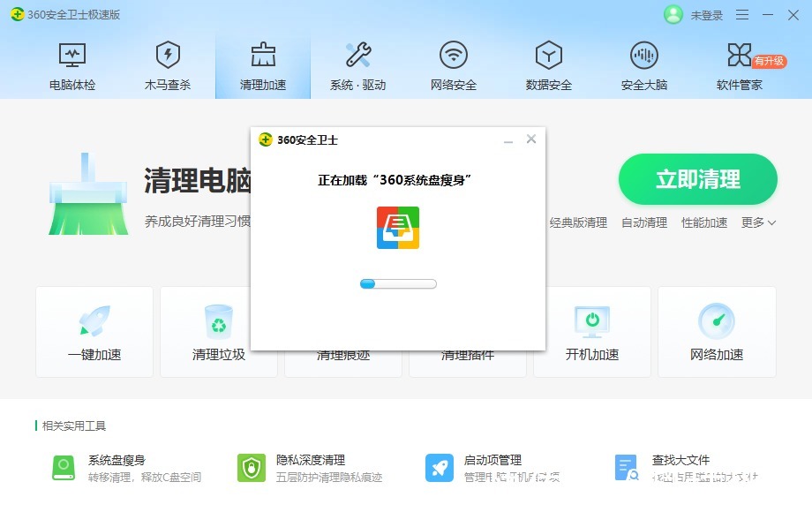Image resolution: width=812 pixels, height=512 pixels.
Task: Open 数据安全 cube icon
Action: 548,55
